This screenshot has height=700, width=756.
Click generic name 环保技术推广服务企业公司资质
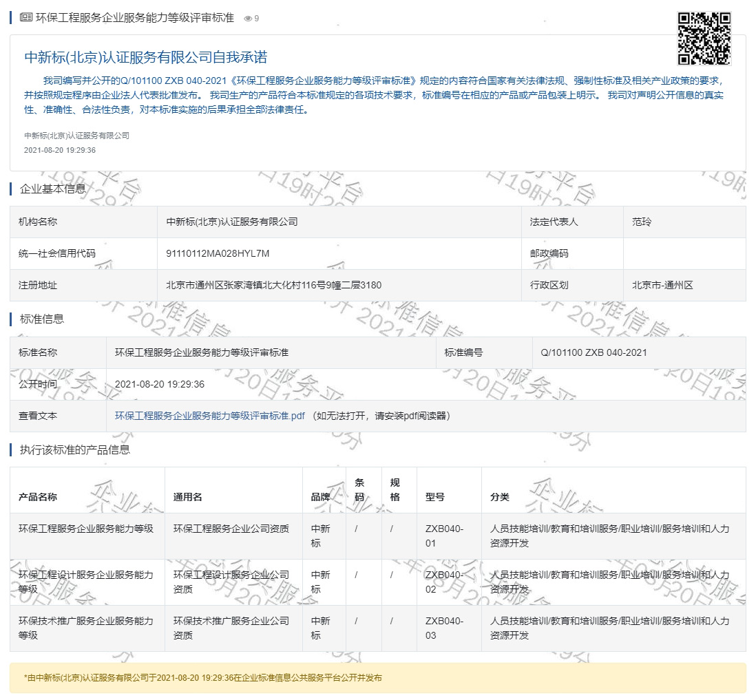pyautogui.click(x=231, y=628)
